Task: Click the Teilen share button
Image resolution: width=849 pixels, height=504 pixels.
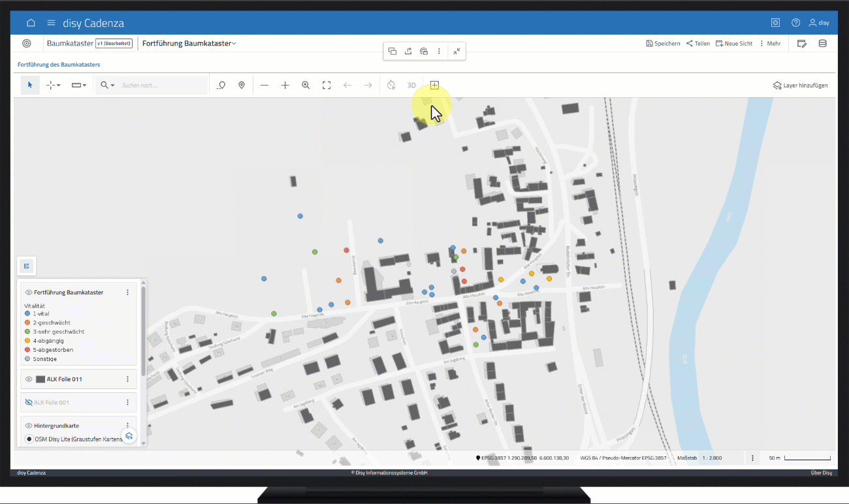Action: click(x=698, y=44)
